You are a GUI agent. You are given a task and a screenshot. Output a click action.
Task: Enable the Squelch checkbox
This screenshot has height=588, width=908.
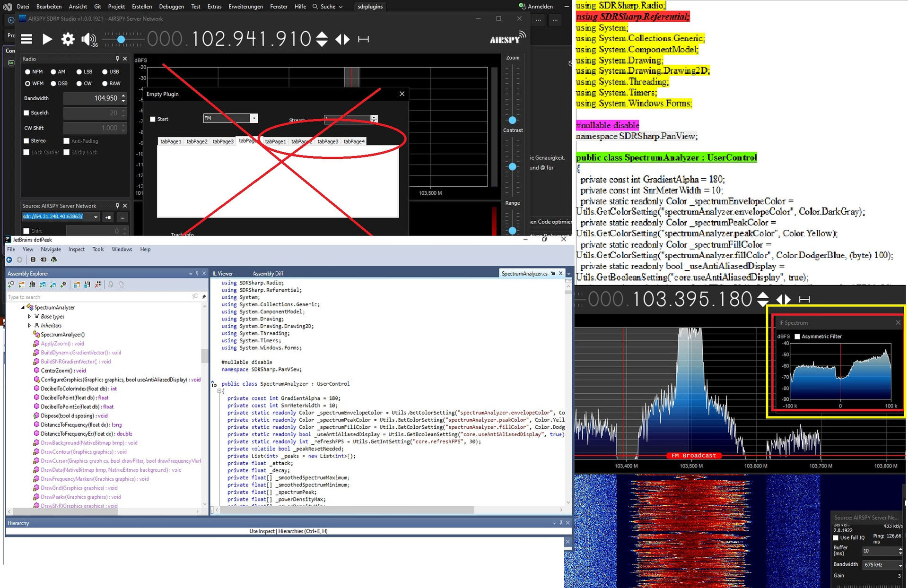pyautogui.click(x=26, y=113)
